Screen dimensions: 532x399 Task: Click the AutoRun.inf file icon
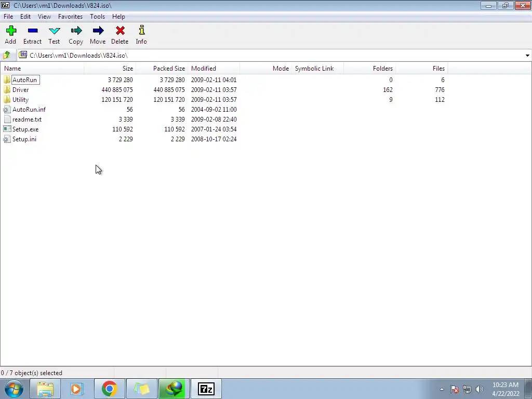7,109
